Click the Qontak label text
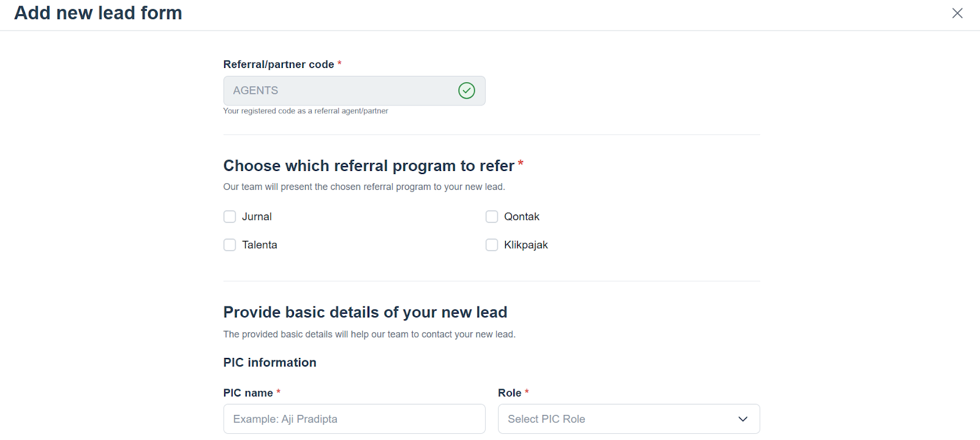The width and height of the screenshot is (980, 440). click(522, 217)
